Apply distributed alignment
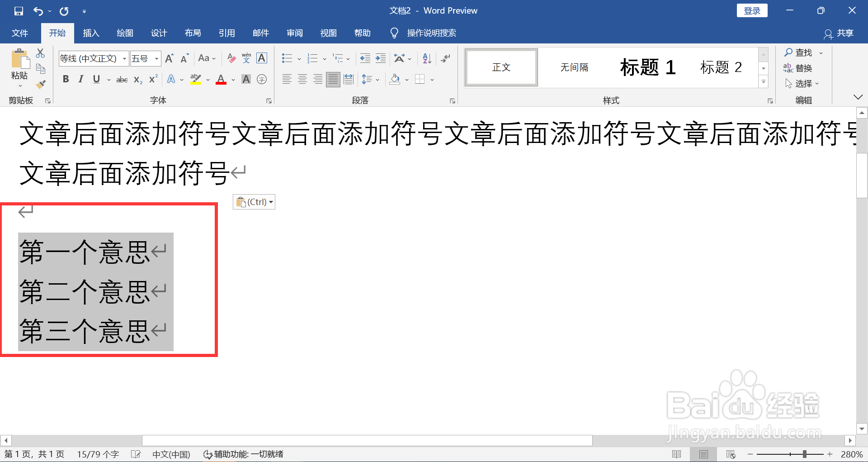 [349, 80]
